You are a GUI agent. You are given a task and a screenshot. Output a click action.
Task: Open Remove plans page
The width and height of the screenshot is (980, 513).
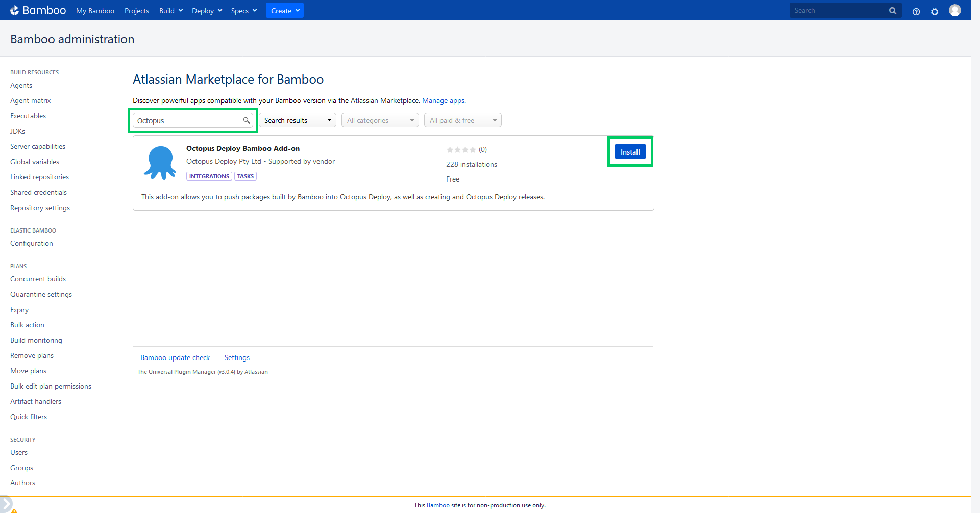pyautogui.click(x=32, y=355)
